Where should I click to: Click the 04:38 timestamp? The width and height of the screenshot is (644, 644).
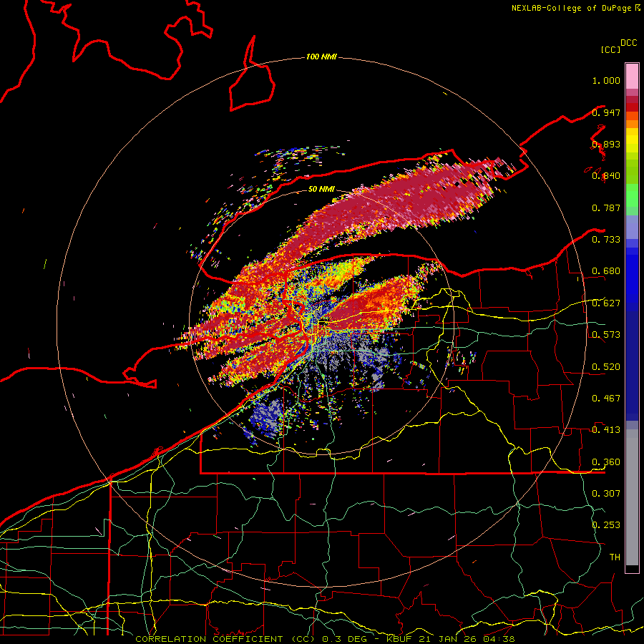499,639
